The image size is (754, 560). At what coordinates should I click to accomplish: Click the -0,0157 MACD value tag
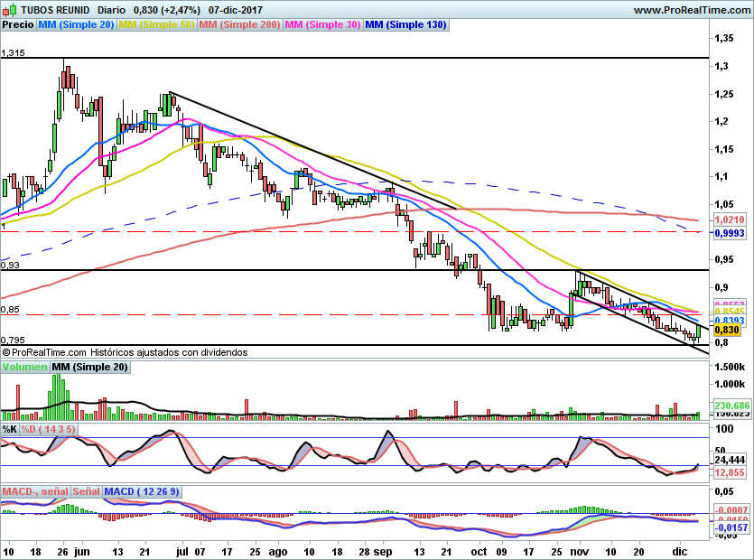coord(731,527)
